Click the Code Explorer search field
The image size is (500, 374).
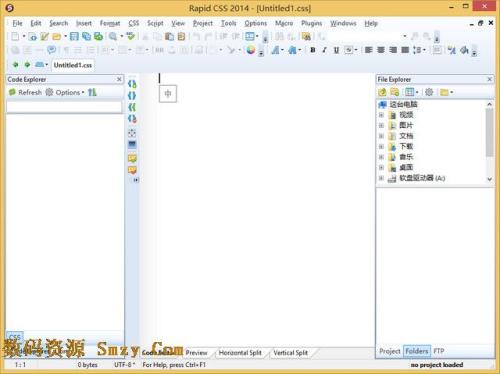[64, 107]
